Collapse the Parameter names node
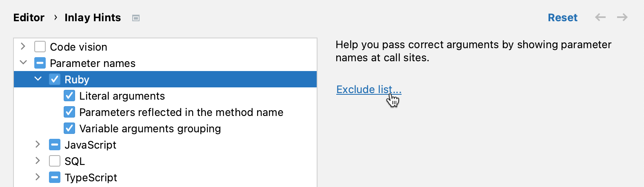 (23, 62)
